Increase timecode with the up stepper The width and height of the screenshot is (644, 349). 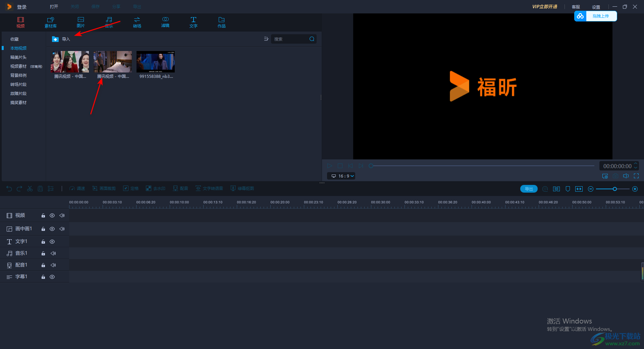coord(635,164)
